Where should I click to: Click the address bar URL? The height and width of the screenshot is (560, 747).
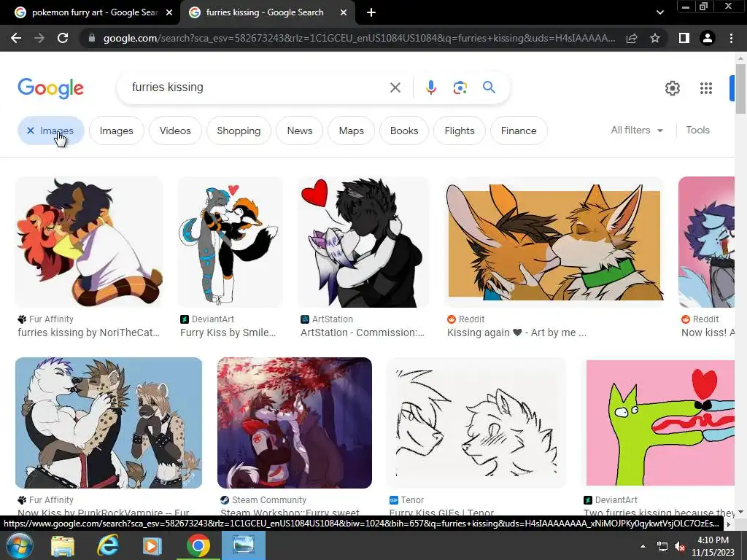click(x=359, y=38)
